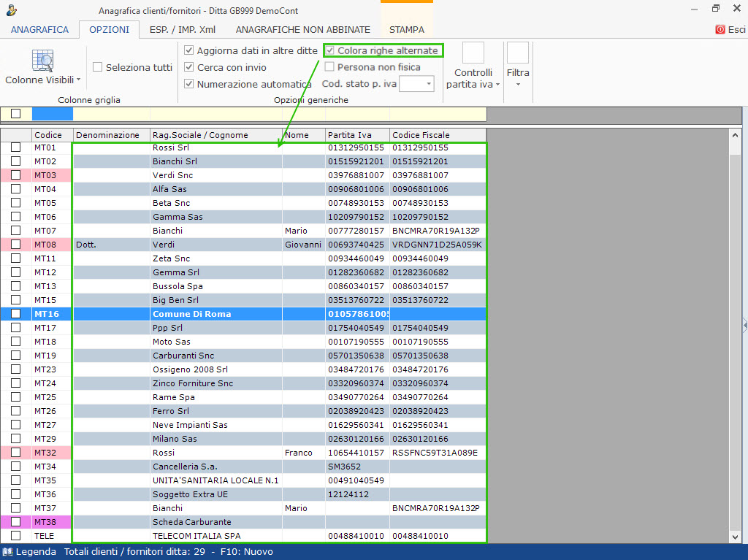748x560 pixels.
Task: Disable Colora righe alternate checkbox
Action: click(x=329, y=50)
